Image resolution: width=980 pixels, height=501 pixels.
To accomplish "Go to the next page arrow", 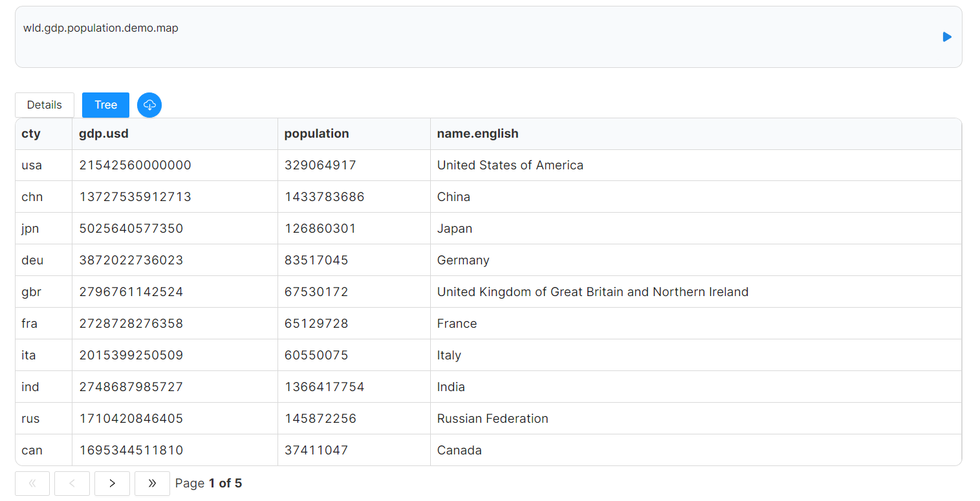I will click(112, 484).
